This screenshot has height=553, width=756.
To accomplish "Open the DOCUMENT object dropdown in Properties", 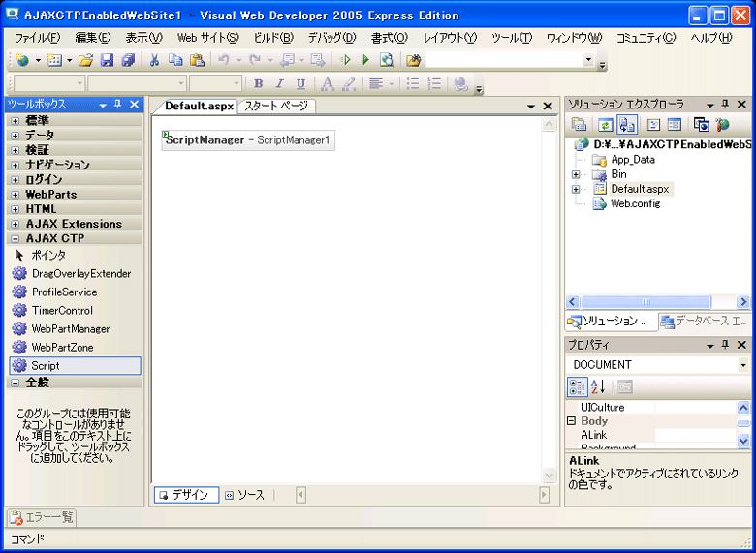I will 743,365.
